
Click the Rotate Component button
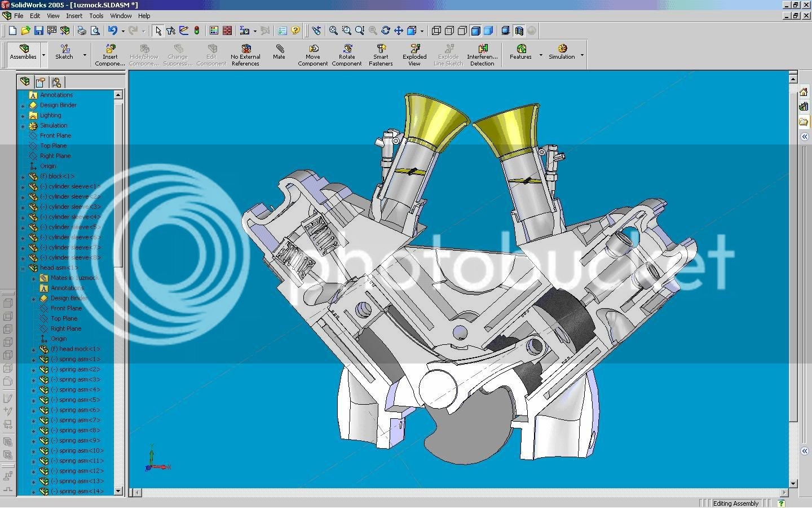point(347,55)
